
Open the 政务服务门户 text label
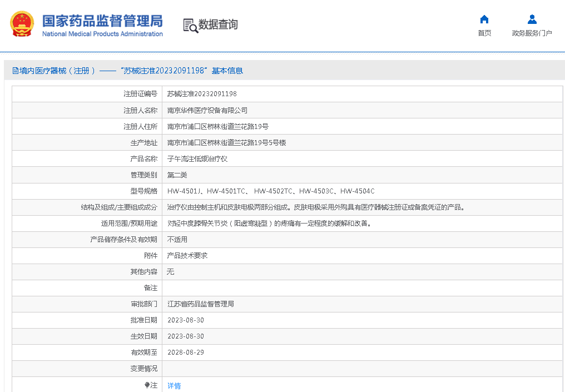pyautogui.click(x=532, y=33)
